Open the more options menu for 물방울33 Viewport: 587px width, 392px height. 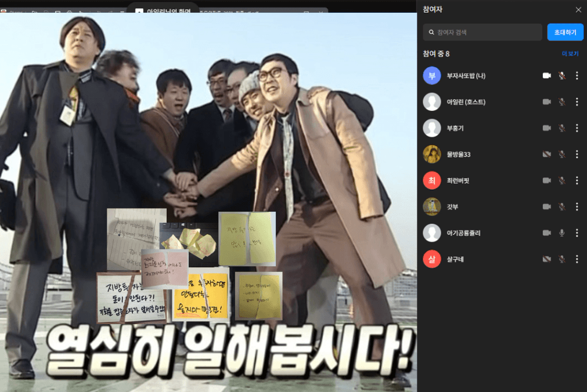tap(577, 154)
